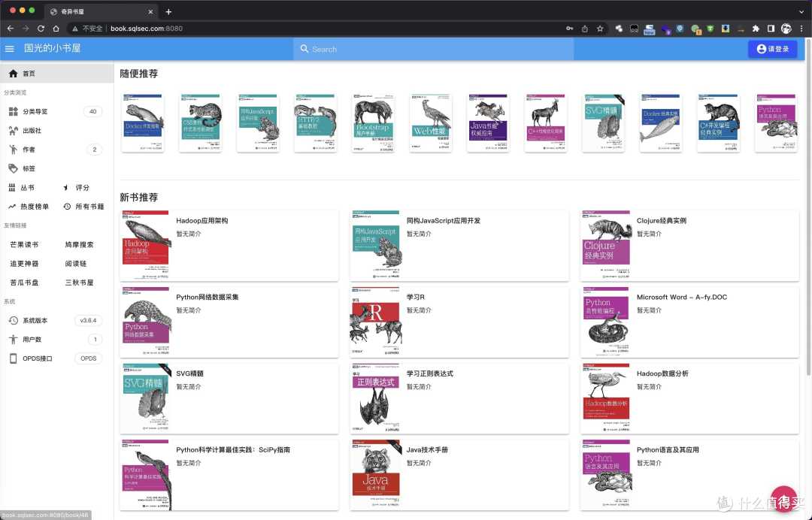Click the Python科学计算最佳实践: SciPy指南 title
The height and width of the screenshot is (520, 812).
pos(233,449)
